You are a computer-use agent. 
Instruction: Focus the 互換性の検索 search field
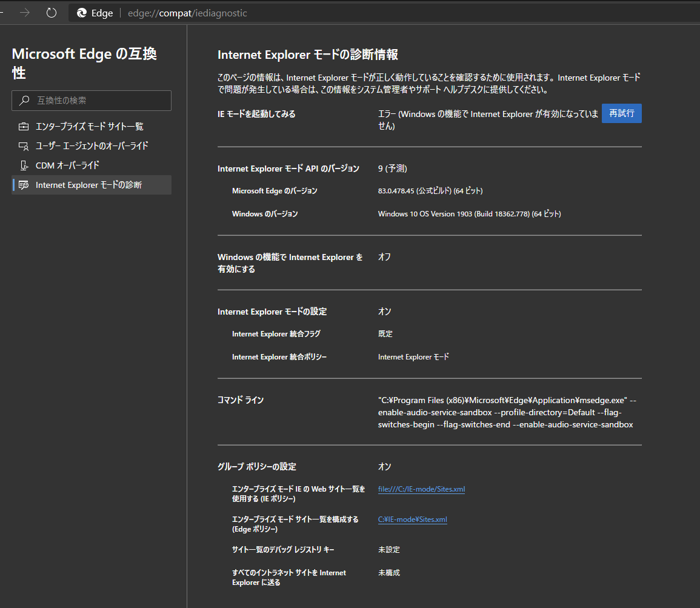(92, 101)
